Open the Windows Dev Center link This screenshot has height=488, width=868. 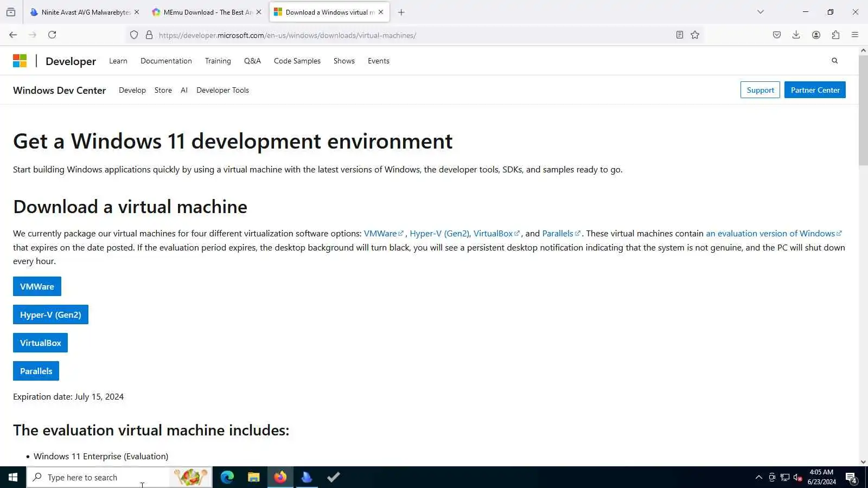point(59,90)
